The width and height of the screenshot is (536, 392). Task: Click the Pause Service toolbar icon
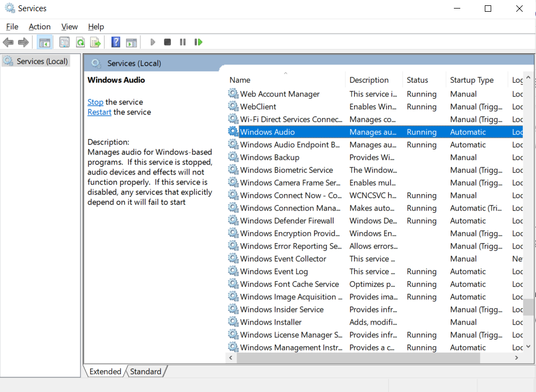pos(182,42)
